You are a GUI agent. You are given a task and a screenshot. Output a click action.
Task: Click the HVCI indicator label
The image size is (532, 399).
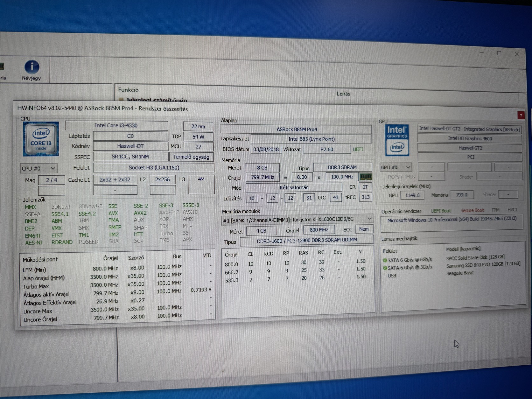point(512,210)
